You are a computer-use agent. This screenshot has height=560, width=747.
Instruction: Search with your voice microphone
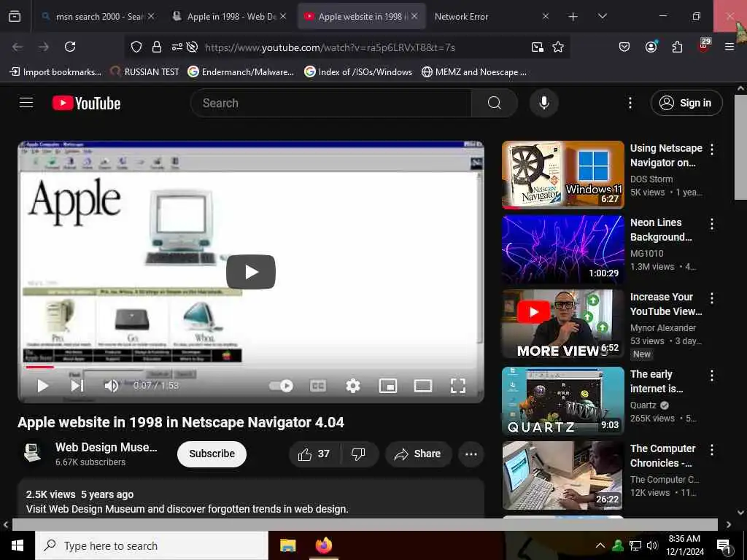point(543,103)
